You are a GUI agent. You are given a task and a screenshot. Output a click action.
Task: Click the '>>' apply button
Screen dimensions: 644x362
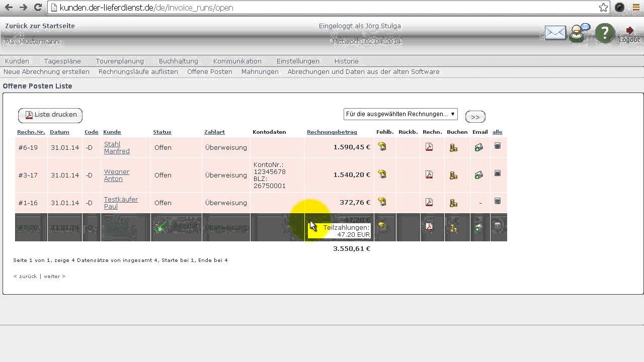click(475, 117)
